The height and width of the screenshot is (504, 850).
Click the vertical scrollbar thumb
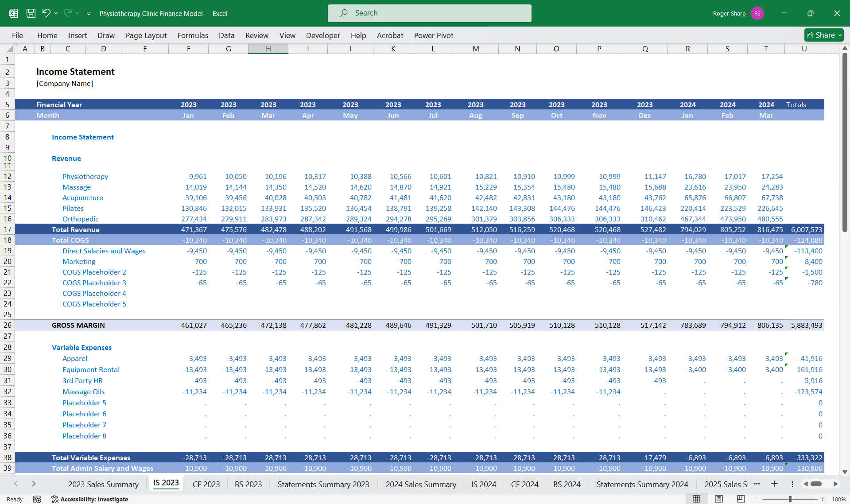(845, 142)
